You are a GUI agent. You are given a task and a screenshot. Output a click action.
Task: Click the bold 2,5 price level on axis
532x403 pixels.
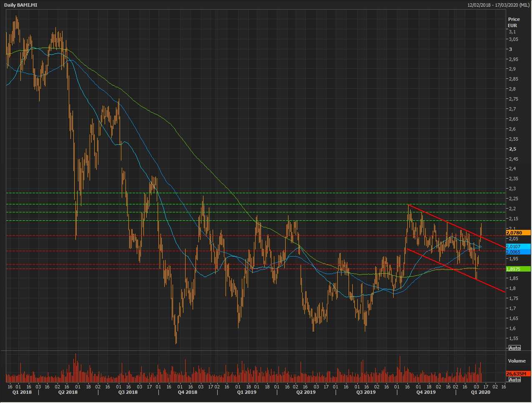(x=512, y=149)
